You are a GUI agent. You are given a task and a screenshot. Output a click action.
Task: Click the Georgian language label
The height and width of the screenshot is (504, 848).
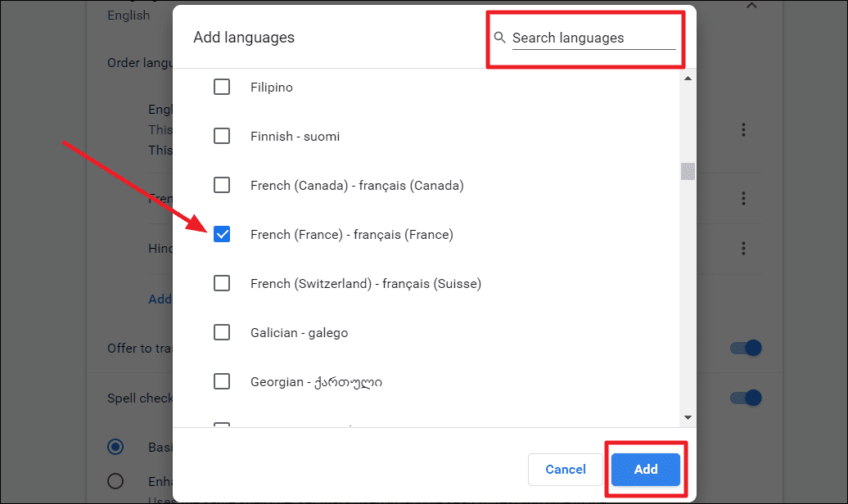[317, 382]
